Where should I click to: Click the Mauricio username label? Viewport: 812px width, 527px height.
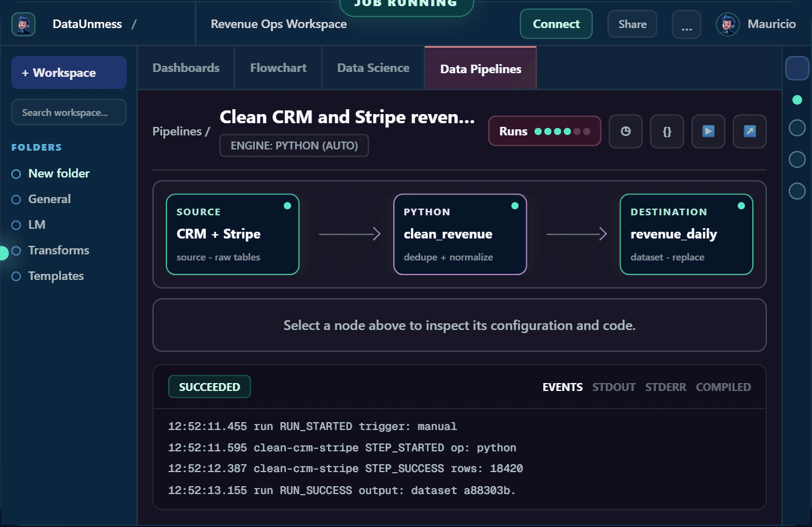(x=772, y=24)
